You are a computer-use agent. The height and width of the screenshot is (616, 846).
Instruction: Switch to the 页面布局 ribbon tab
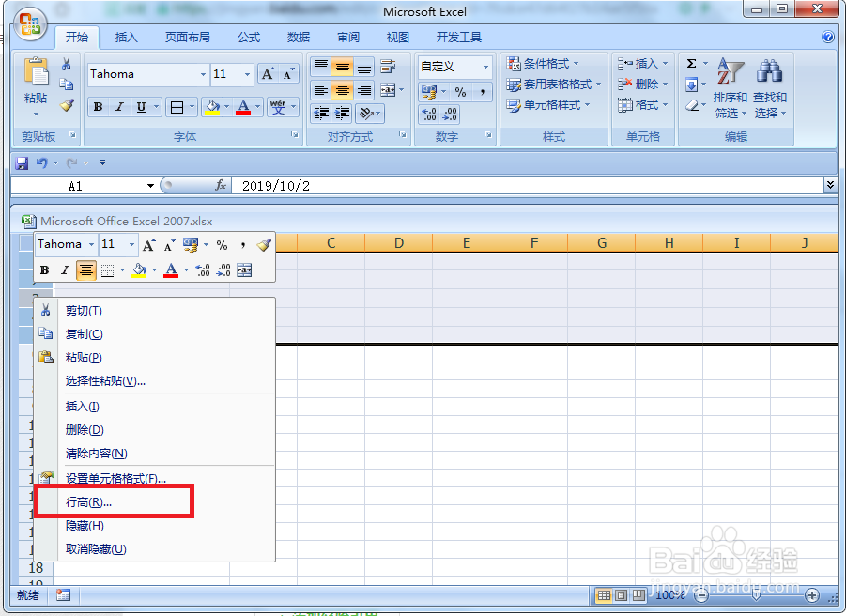pyautogui.click(x=187, y=38)
